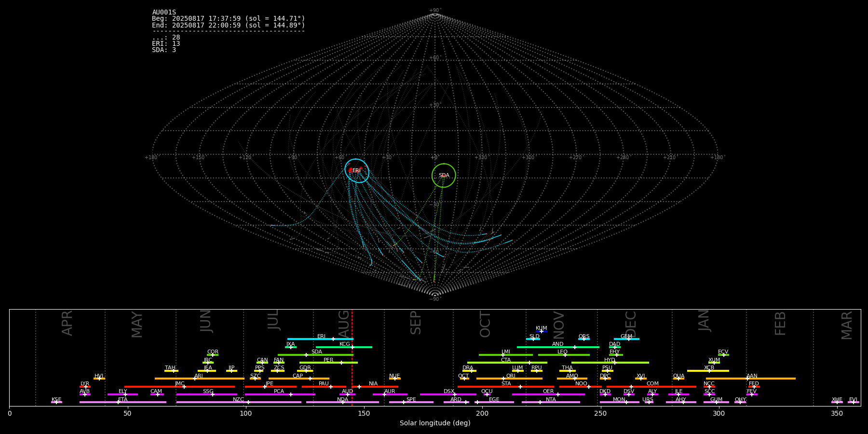The image size is (868, 434).
Task: Click the PCA shower bar
Action: (280, 394)
